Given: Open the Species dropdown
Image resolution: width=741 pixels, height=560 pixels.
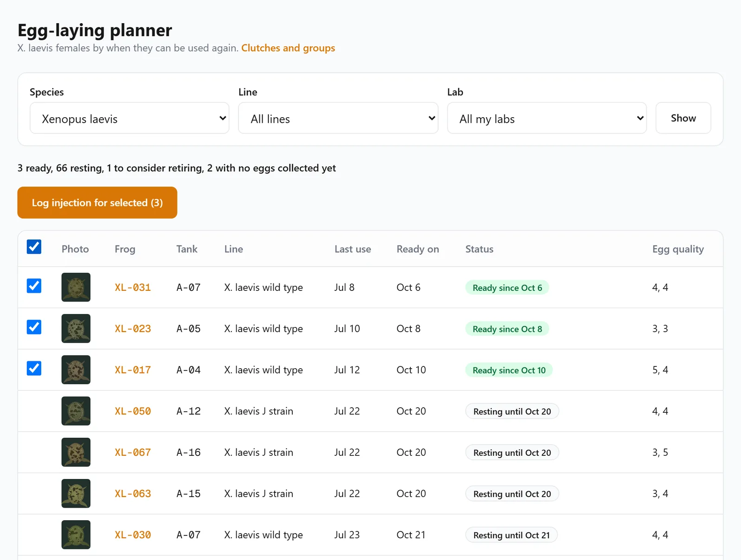Looking at the screenshot, I should (x=130, y=118).
